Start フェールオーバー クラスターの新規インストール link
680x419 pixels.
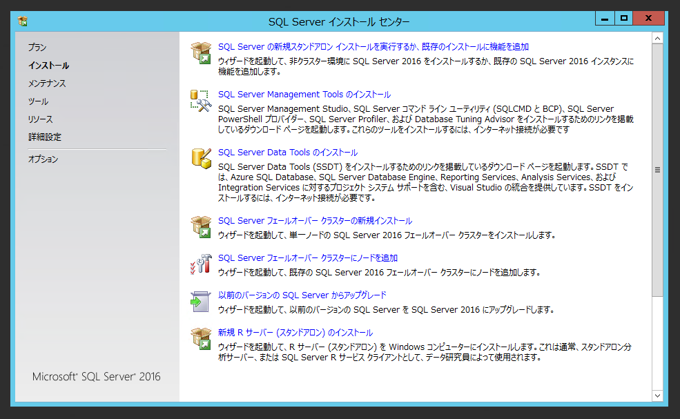click(315, 221)
